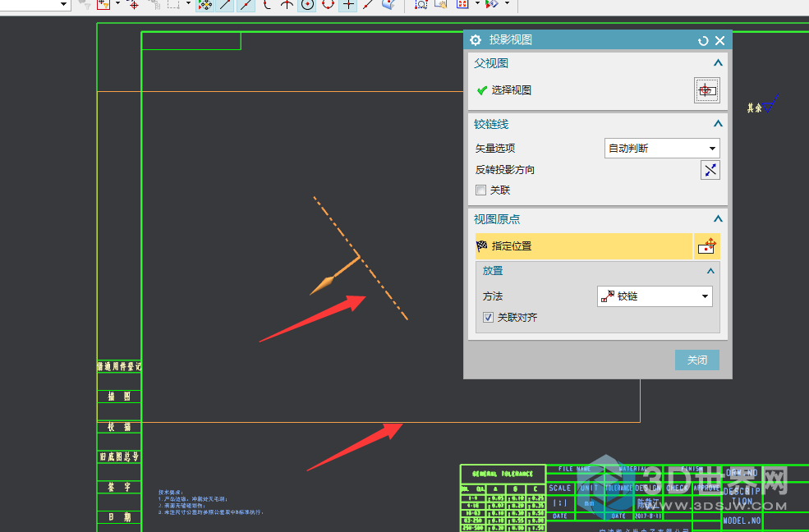Toggle the Arc Center snap icon
The height and width of the screenshot is (532, 809).
click(307, 5)
